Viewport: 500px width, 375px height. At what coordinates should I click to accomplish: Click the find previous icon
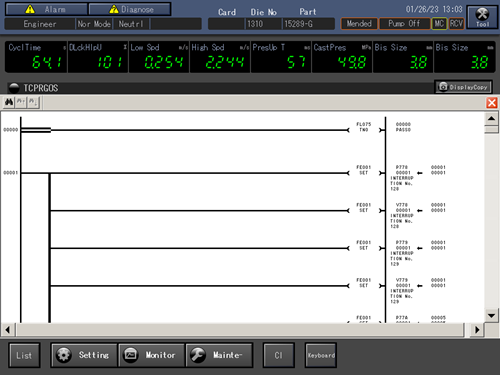pos(21,102)
